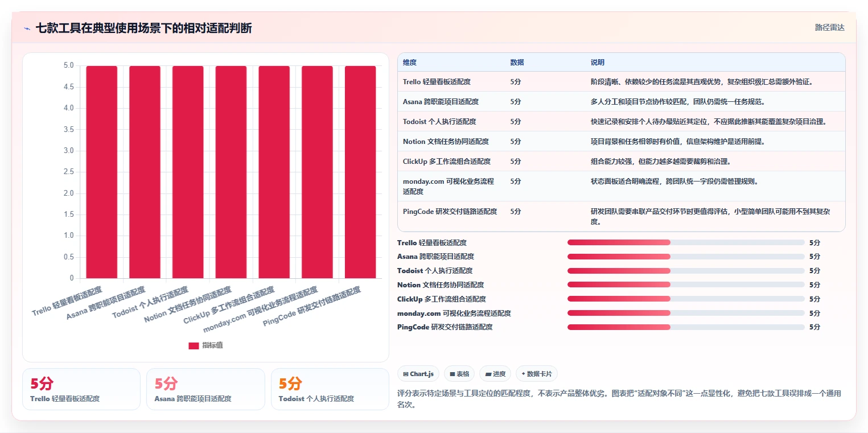The image size is (868, 433).
Task: Click the monday.com 可视化业务流程 progress bar
Action: (686, 313)
